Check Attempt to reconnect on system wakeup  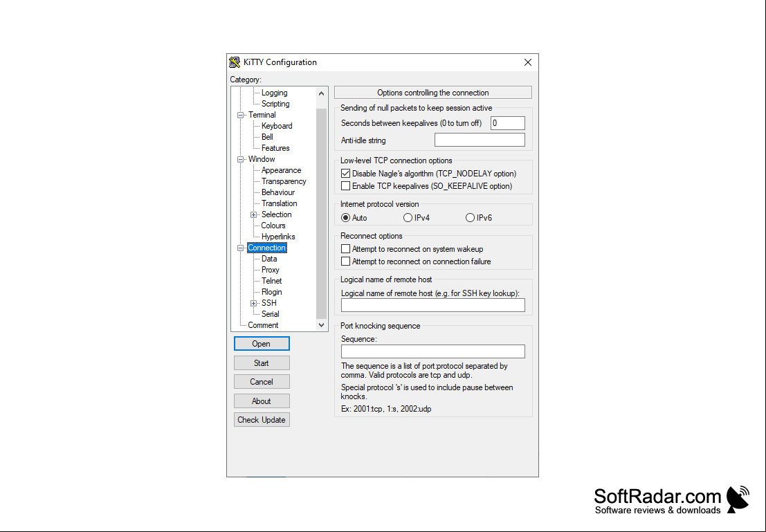click(346, 249)
